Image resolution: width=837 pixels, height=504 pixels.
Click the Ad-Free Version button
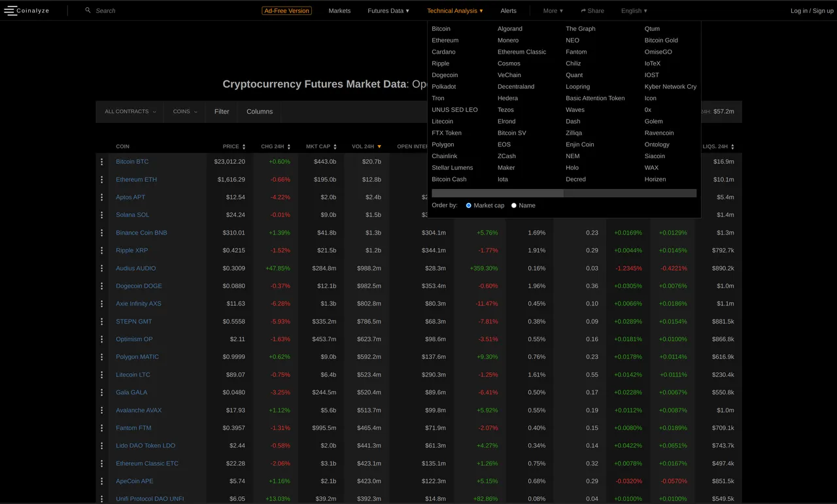pos(286,10)
